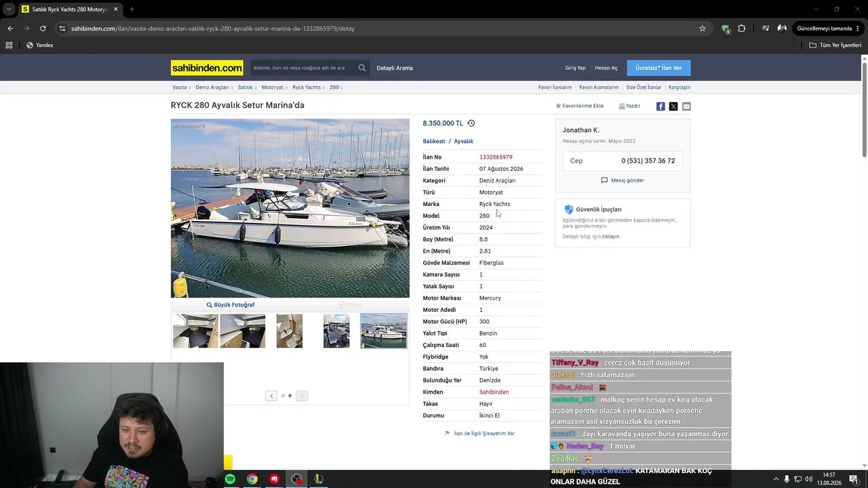
Task: Click Yazdır to print the listing
Action: pos(629,106)
